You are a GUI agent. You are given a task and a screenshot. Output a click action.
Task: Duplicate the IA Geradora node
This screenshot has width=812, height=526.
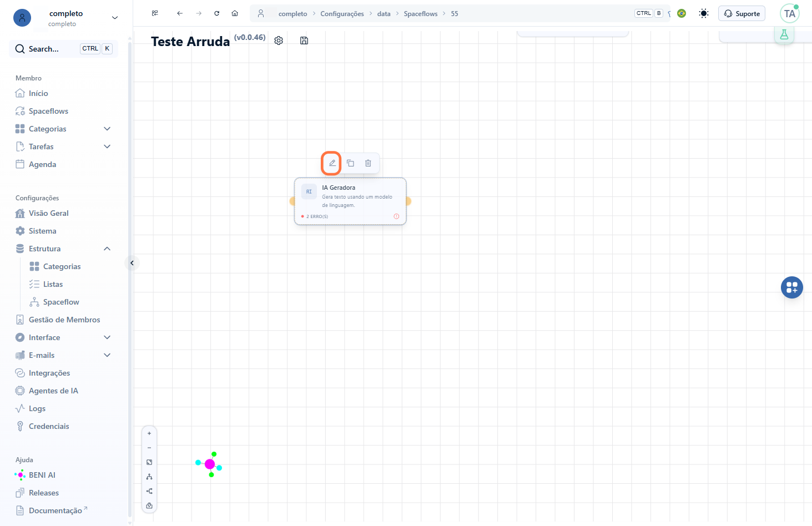point(350,163)
